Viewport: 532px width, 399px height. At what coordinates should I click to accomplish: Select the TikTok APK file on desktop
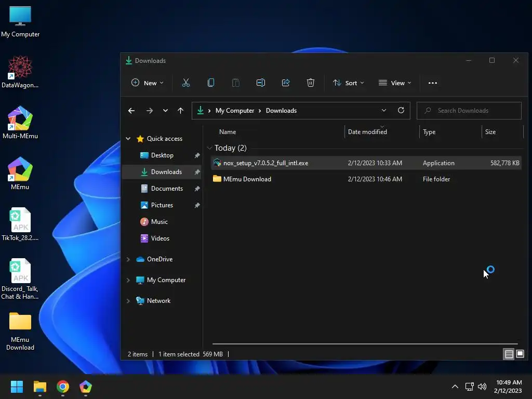click(20, 224)
